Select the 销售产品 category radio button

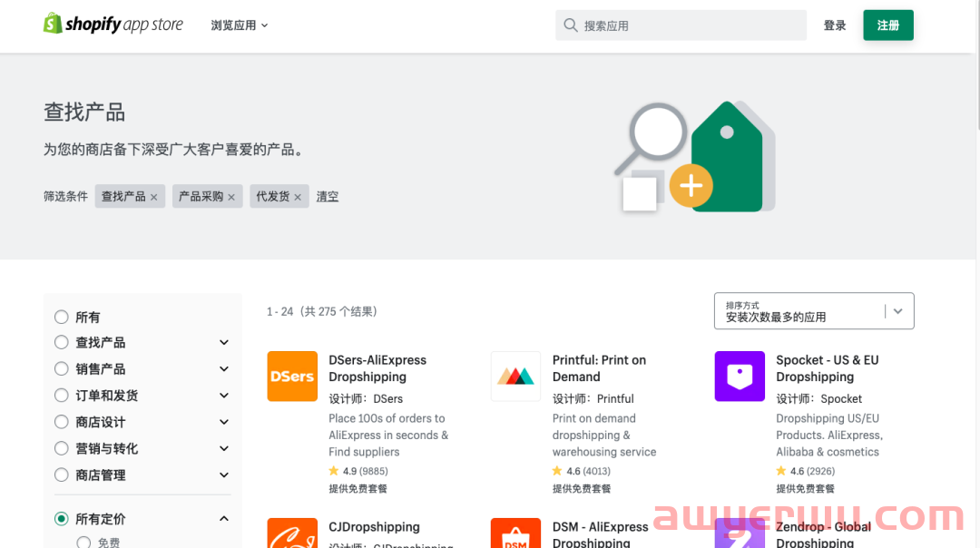click(x=62, y=369)
